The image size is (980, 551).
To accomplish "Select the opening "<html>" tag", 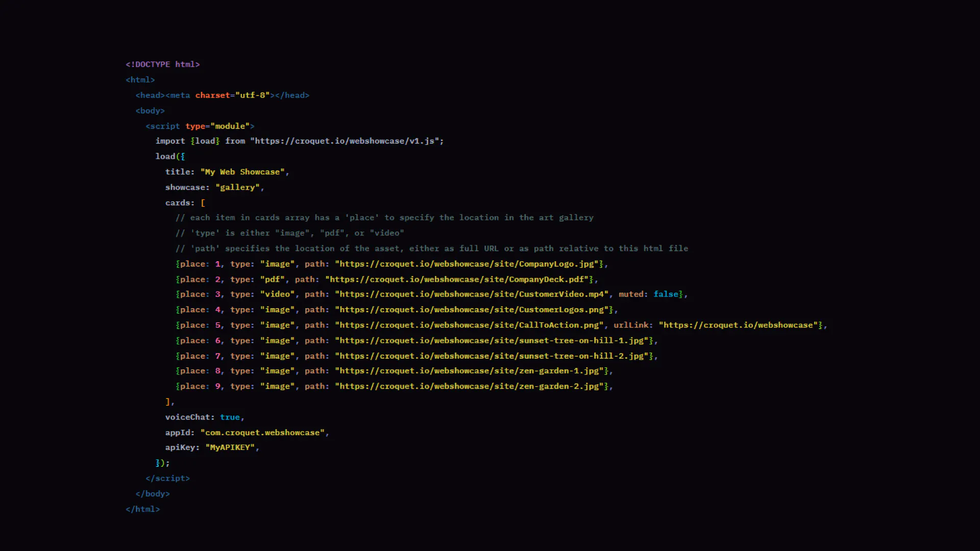I will 140,80.
